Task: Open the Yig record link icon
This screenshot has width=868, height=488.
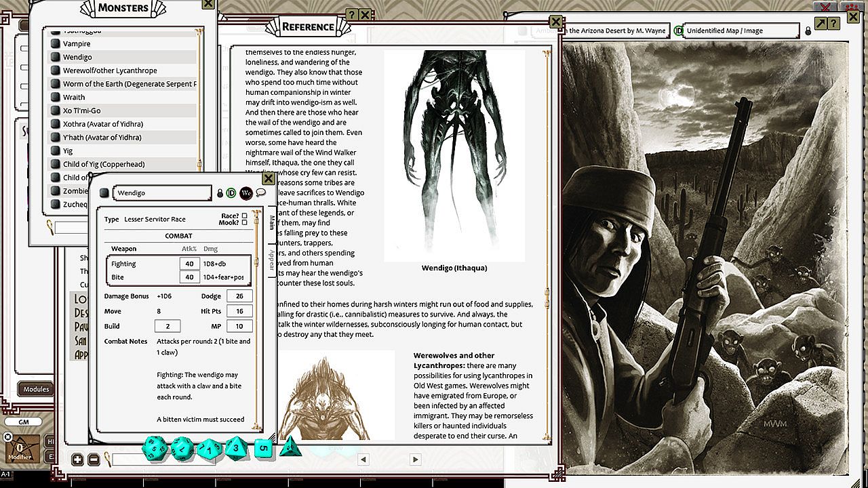Action: pyautogui.click(x=56, y=151)
